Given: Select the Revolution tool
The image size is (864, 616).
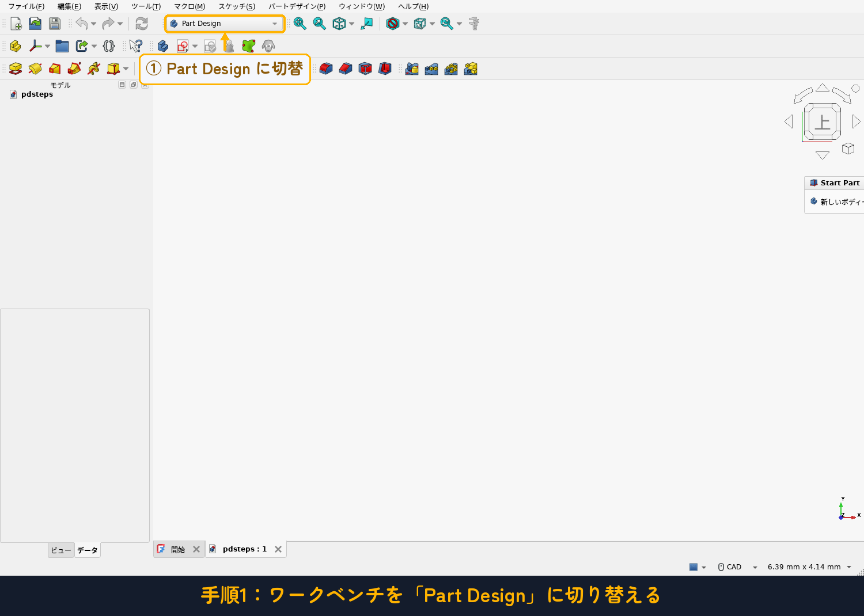Looking at the screenshot, I should pyautogui.click(x=35, y=69).
